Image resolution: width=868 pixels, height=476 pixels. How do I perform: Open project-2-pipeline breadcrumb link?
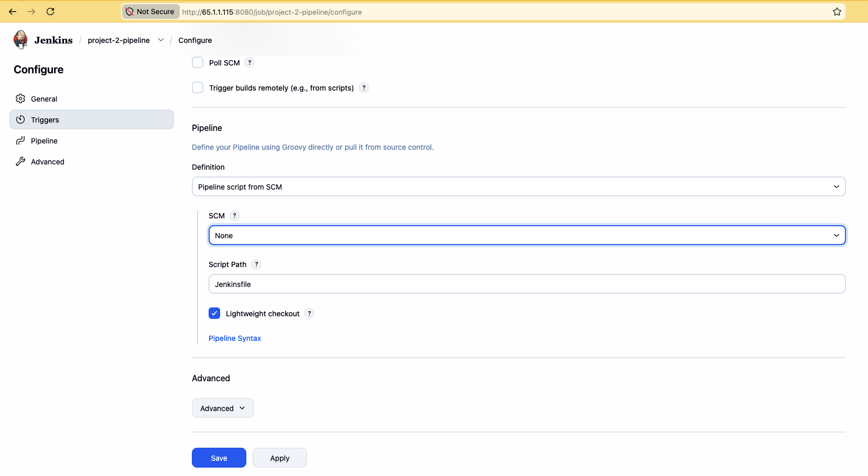[x=118, y=40]
